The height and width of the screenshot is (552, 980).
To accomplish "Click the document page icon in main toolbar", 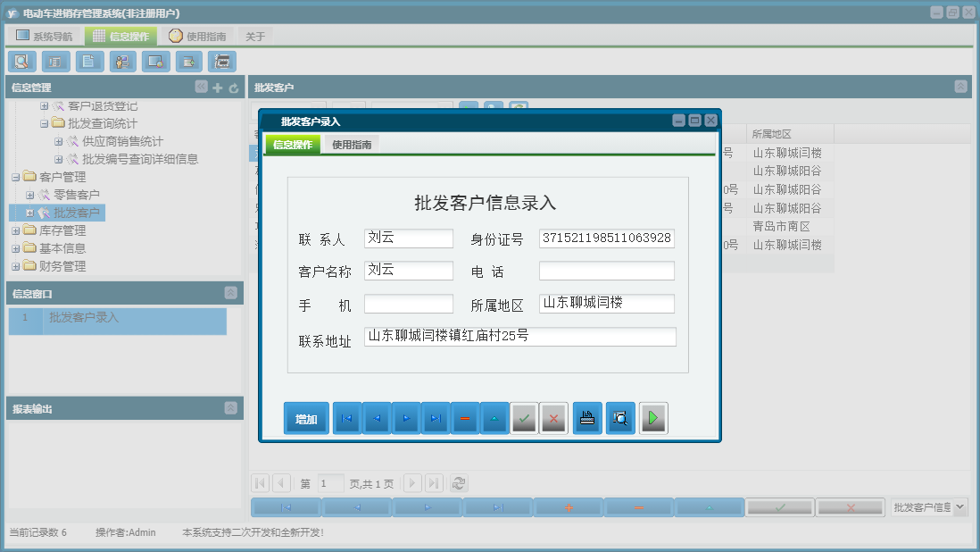I will [x=89, y=62].
